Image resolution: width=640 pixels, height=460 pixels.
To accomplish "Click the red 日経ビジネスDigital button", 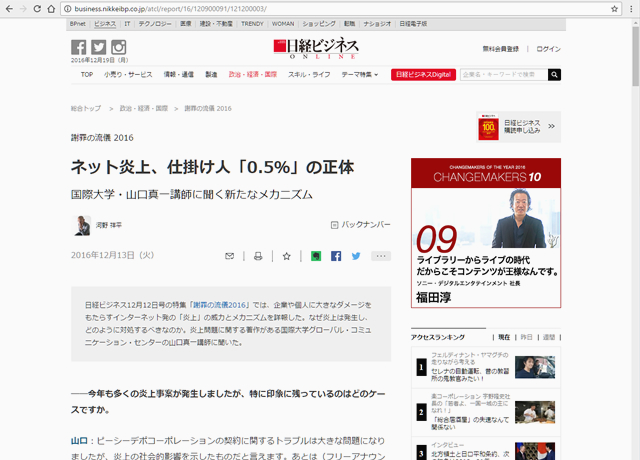I will pyautogui.click(x=423, y=75).
